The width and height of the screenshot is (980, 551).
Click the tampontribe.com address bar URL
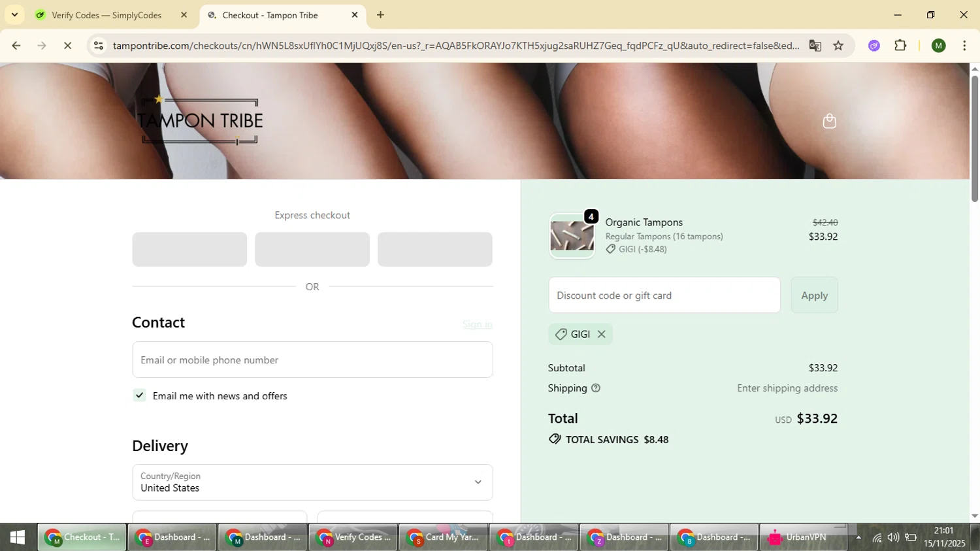click(456, 46)
